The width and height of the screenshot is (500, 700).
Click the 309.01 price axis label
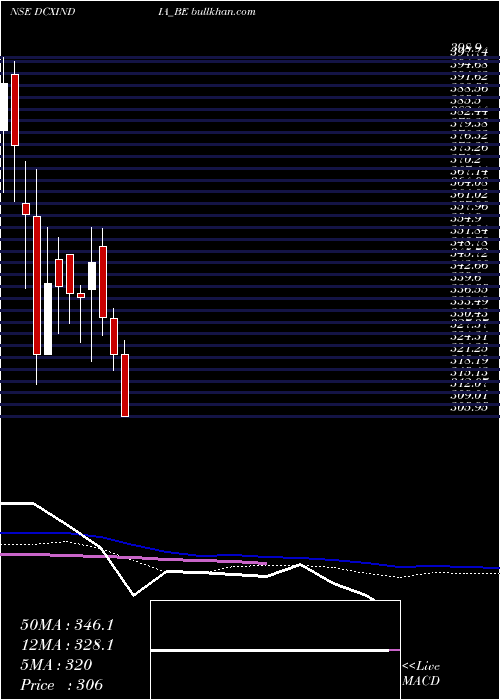[468, 395]
